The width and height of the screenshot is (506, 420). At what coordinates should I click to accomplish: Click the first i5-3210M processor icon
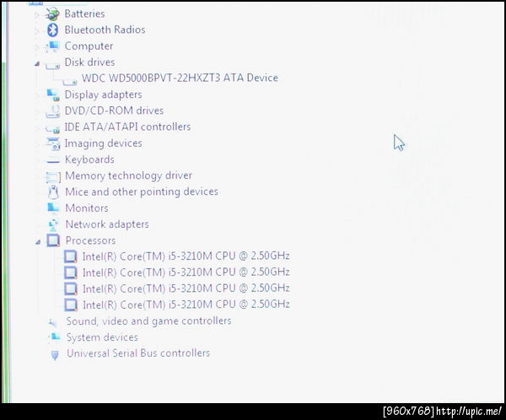(71, 256)
